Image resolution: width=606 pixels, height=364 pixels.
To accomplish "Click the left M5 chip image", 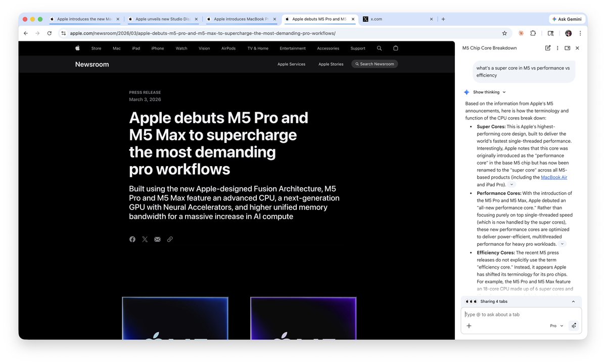I will pos(175,319).
